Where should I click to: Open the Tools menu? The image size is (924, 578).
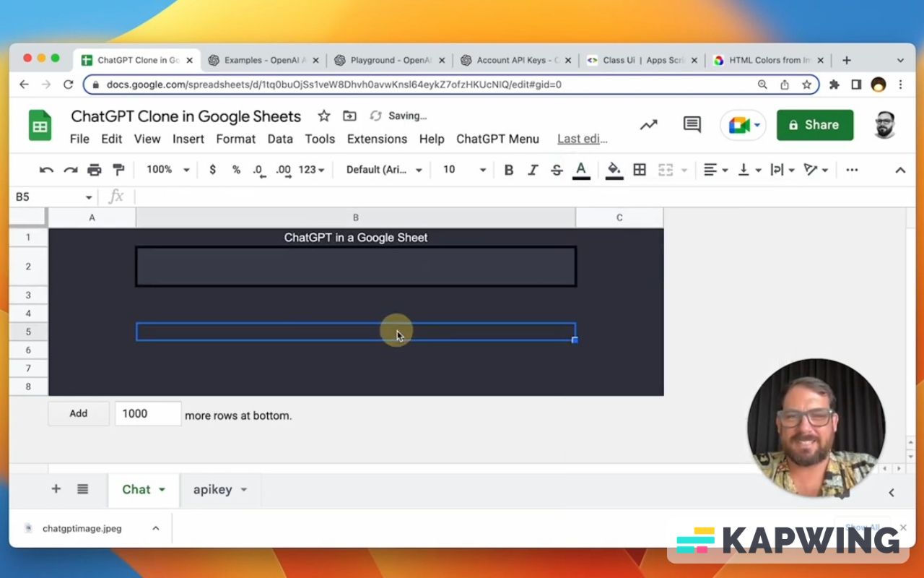(x=320, y=139)
